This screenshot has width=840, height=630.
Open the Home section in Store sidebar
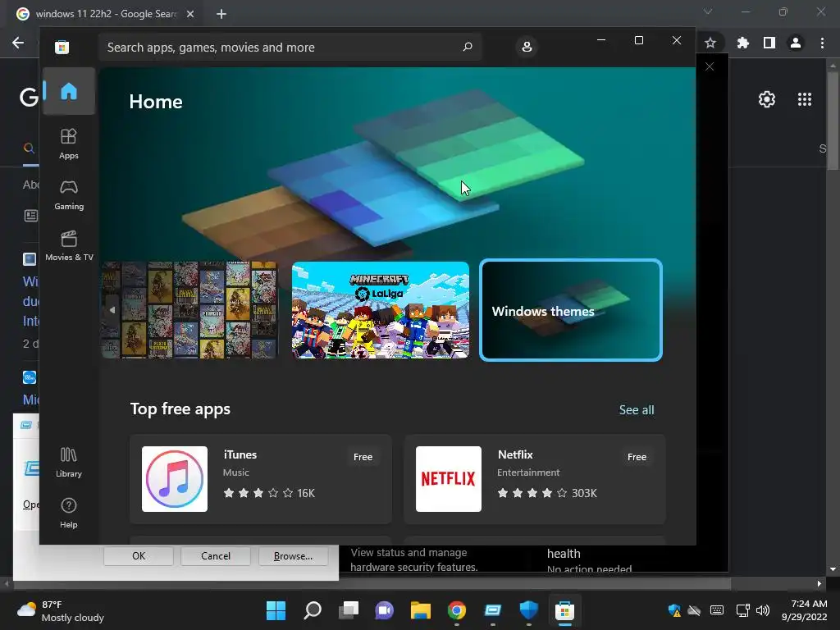click(x=69, y=91)
